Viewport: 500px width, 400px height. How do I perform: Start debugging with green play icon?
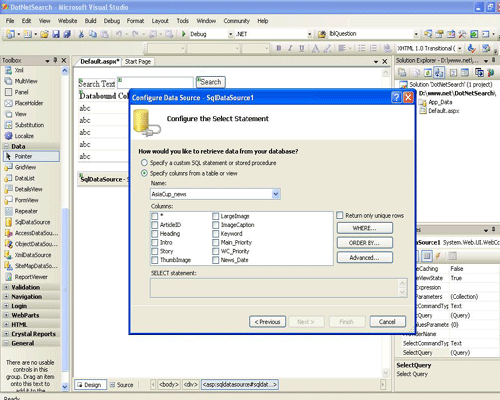coord(183,34)
